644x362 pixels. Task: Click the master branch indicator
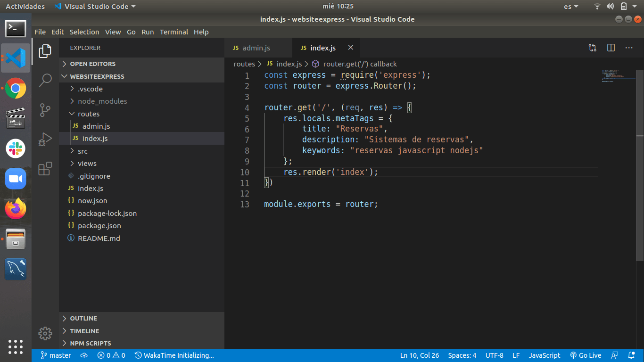click(56, 355)
